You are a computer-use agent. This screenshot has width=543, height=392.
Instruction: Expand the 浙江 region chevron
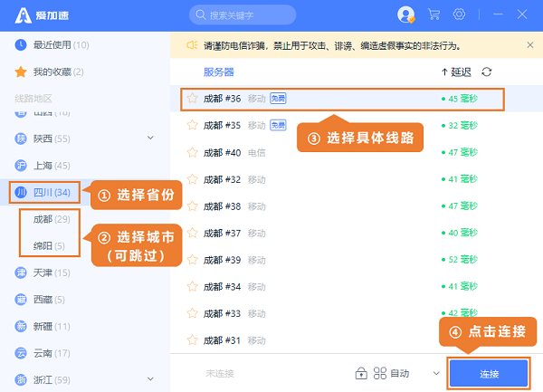point(150,378)
